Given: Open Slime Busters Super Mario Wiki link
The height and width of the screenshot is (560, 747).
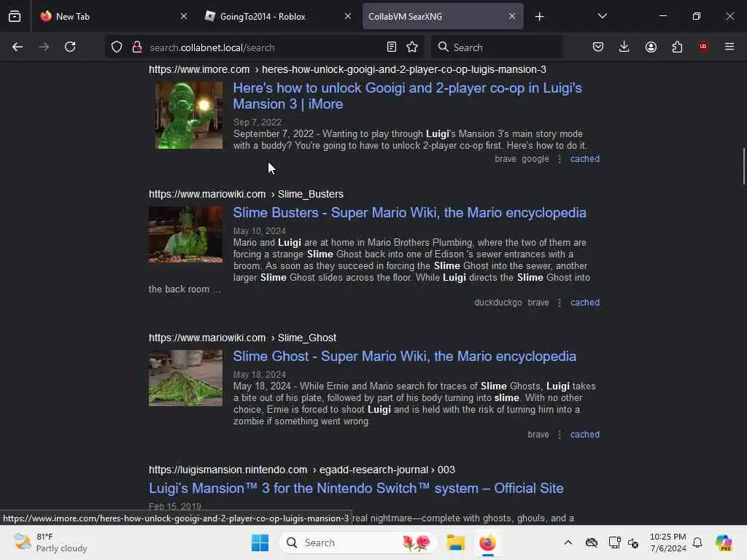Looking at the screenshot, I should click(410, 212).
